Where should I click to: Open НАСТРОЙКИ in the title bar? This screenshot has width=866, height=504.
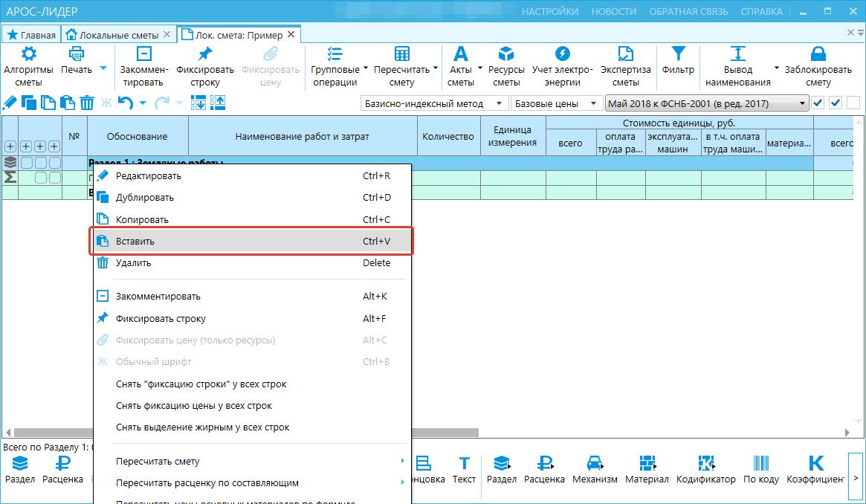[x=550, y=11]
